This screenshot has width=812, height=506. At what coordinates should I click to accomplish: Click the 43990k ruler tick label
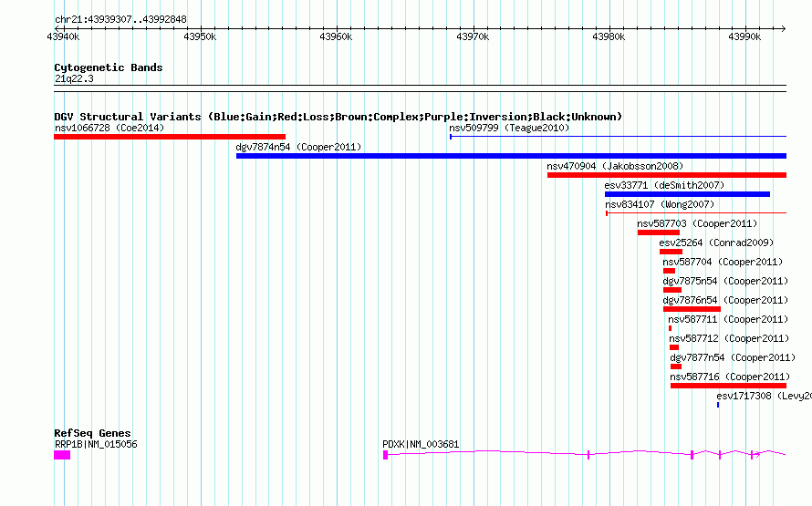click(744, 36)
